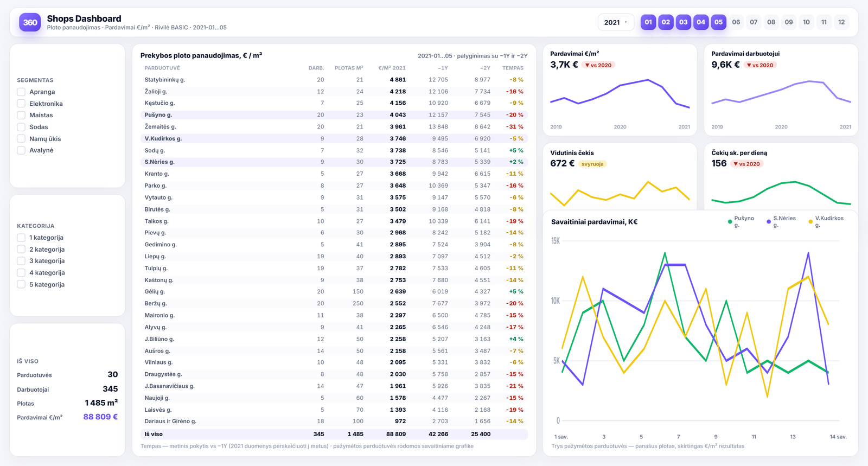Screen dimensions: 868x466
Task: Toggle month 05 button
Action: [x=719, y=22]
